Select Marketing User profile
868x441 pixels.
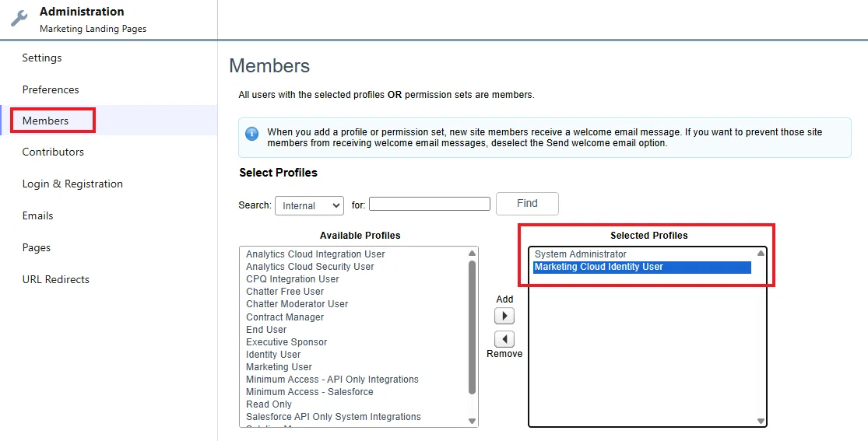[279, 367]
